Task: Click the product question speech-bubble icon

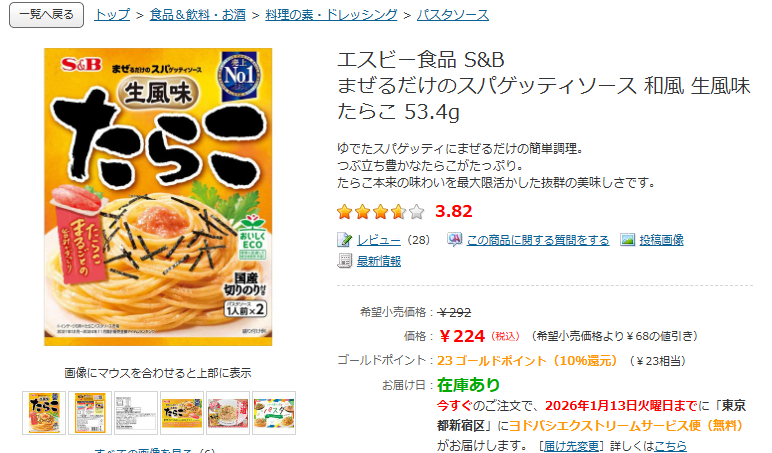Action: point(454,239)
